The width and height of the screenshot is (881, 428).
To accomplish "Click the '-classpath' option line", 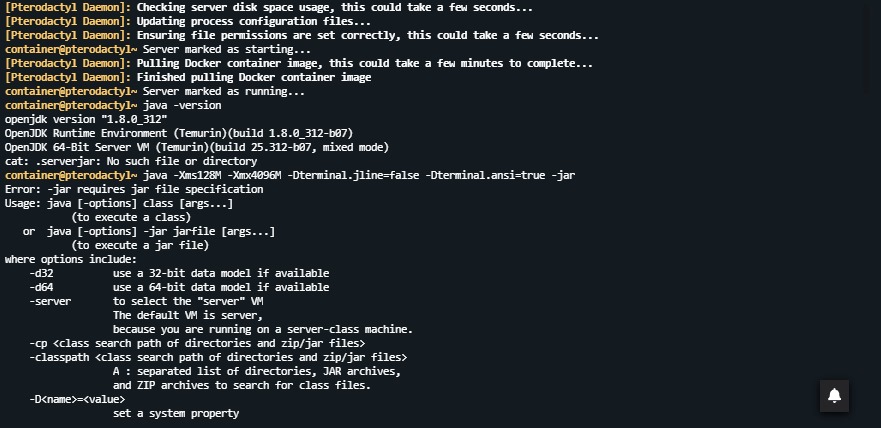I will tap(218, 357).
